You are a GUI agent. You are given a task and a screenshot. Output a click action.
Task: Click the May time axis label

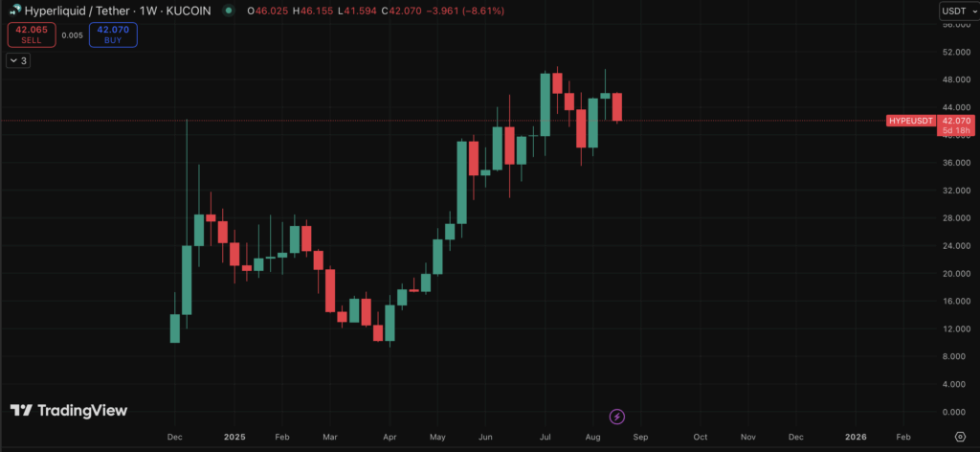pyautogui.click(x=437, y=437)
